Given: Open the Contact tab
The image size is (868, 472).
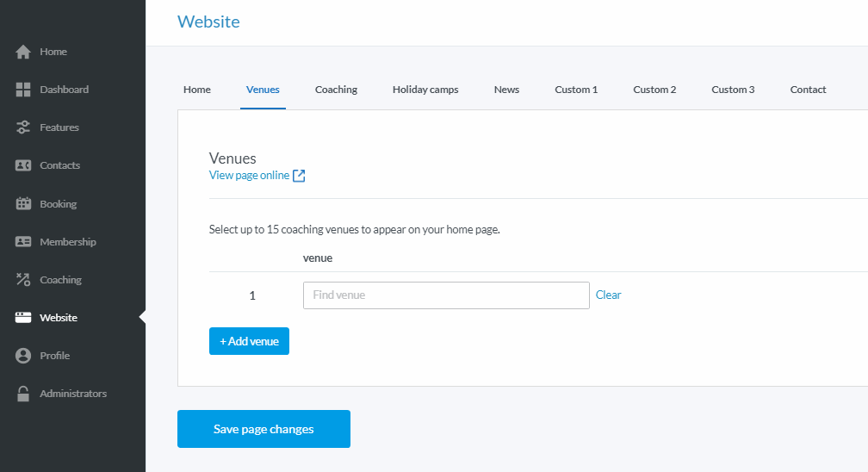Looking at the screenshot, I should [808, 90].
